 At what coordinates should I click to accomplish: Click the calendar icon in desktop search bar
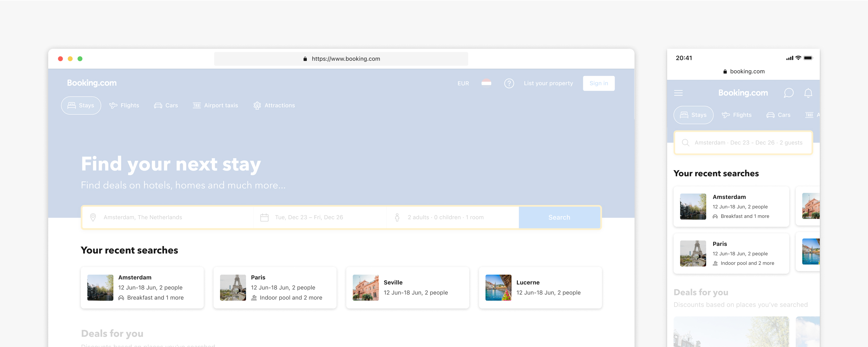pos(264,217)
